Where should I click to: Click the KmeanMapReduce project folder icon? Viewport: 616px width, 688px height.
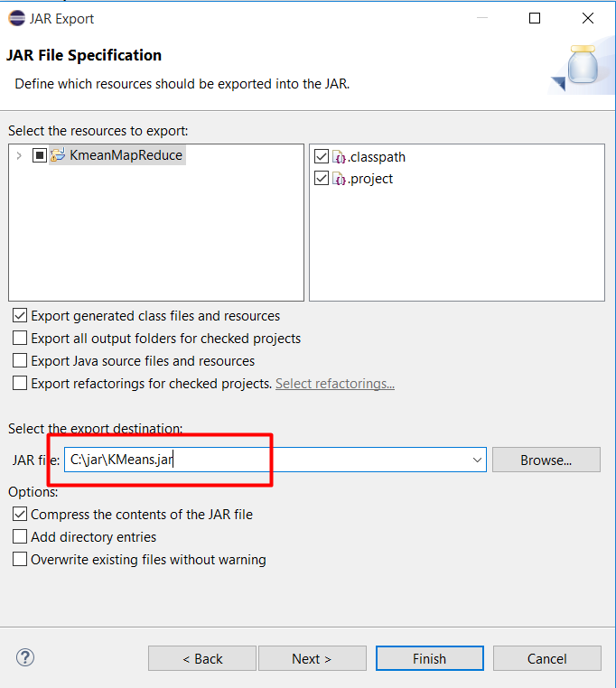58,155
